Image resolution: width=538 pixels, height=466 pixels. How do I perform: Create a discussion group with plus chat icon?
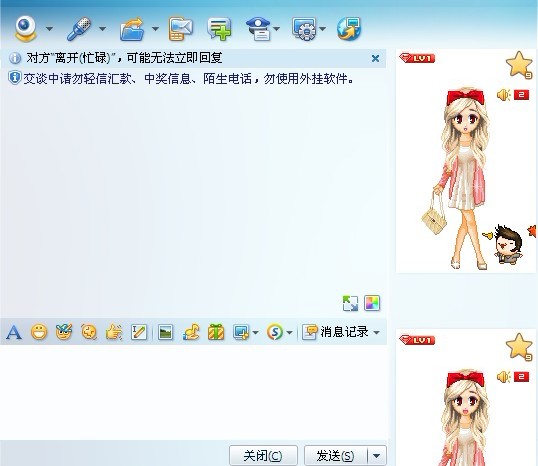219,29
